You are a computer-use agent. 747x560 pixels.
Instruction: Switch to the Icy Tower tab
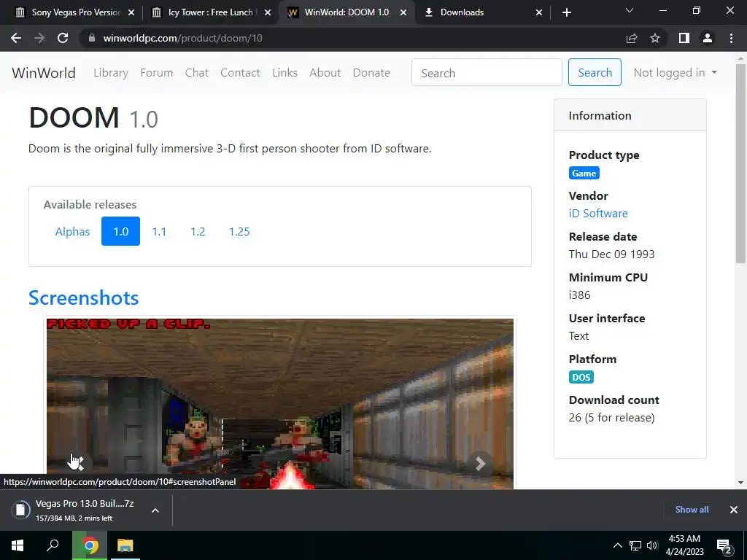click(209, 12)
